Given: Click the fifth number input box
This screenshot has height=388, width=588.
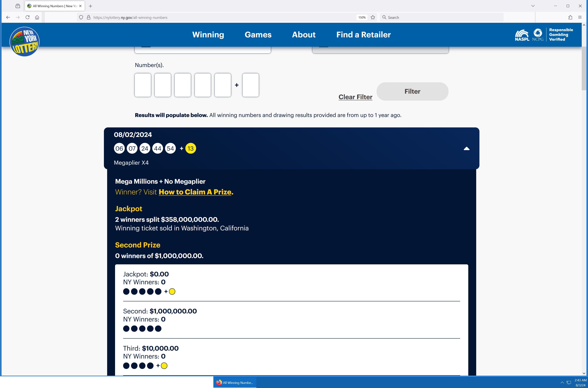Looking at the screenshot, I should pos(223,85).
